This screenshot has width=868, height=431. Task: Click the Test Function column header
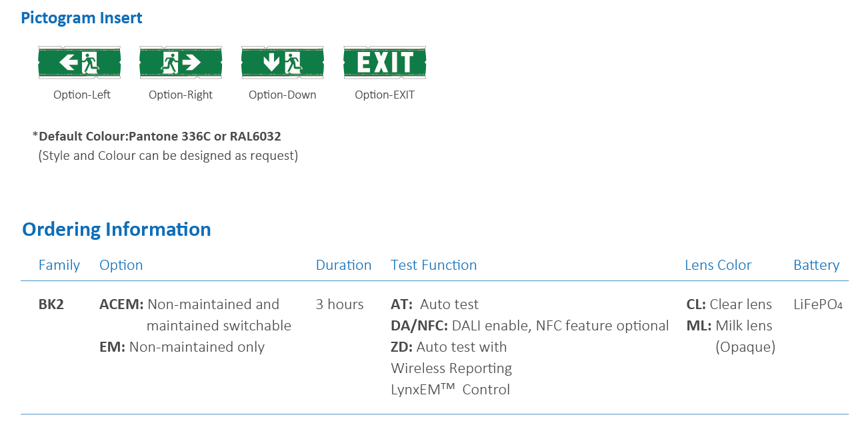[434, 265]
